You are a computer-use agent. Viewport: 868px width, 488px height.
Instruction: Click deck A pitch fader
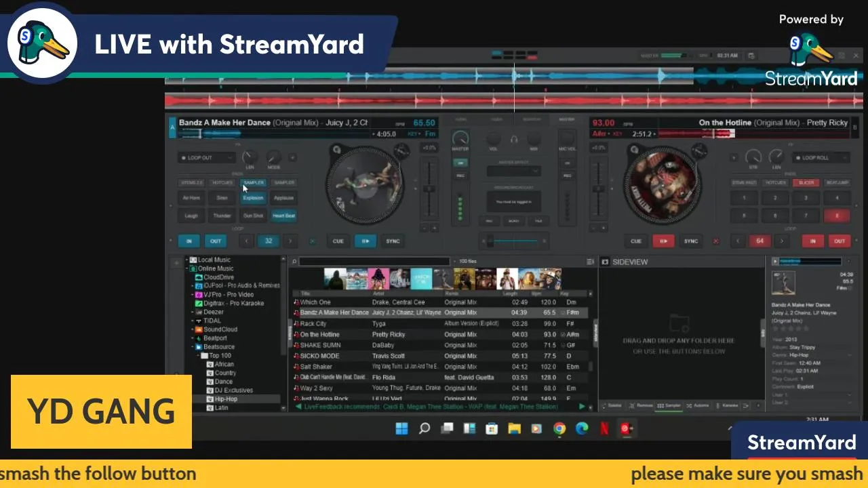click(x=429, y=190)
